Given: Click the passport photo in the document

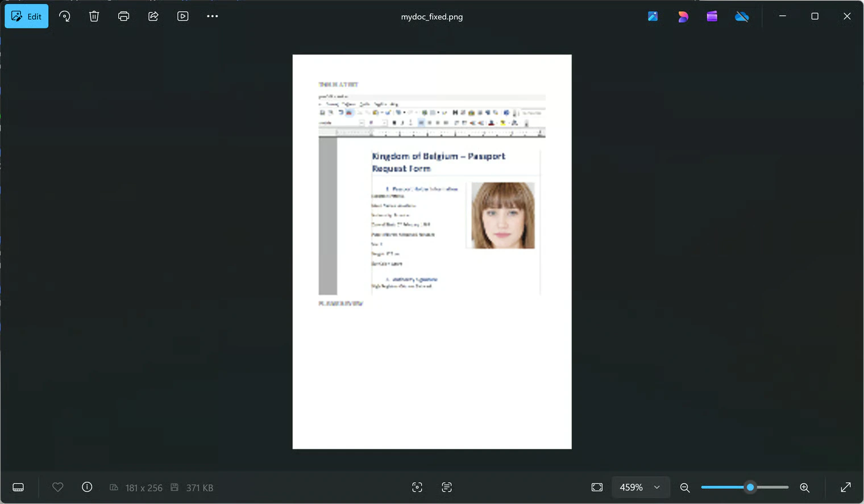Looking at the screenshot, I should pyautogui.click(x=503, y=215).
